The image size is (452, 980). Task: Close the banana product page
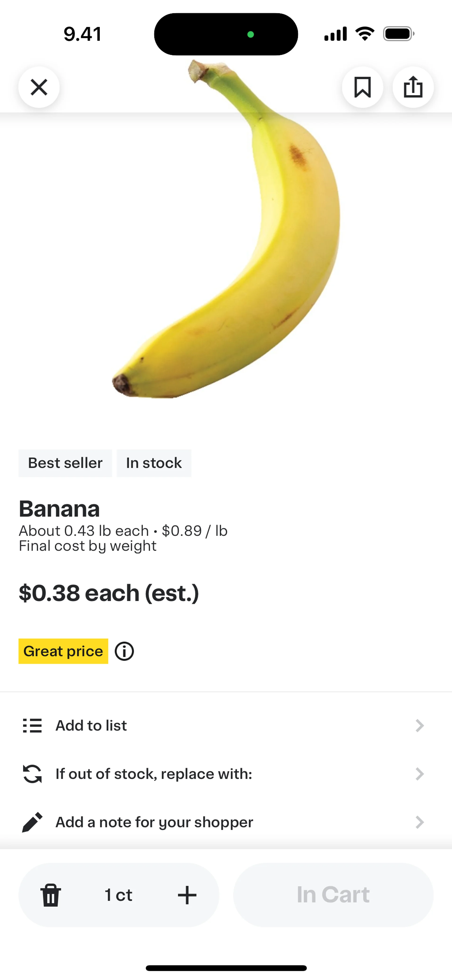(x=39, y=87)
